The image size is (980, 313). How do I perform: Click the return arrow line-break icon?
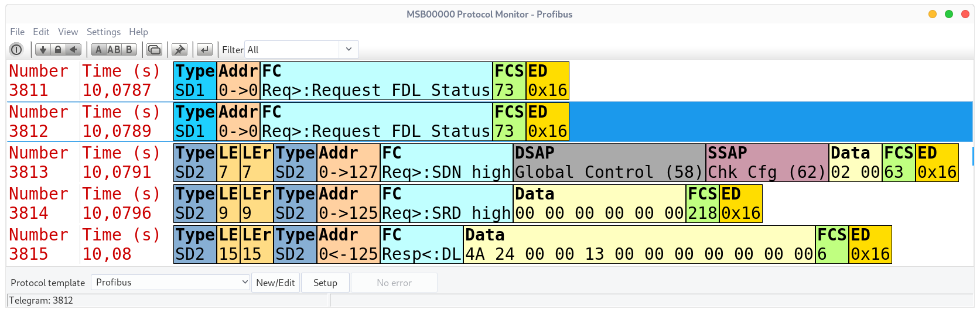(204, 50)
